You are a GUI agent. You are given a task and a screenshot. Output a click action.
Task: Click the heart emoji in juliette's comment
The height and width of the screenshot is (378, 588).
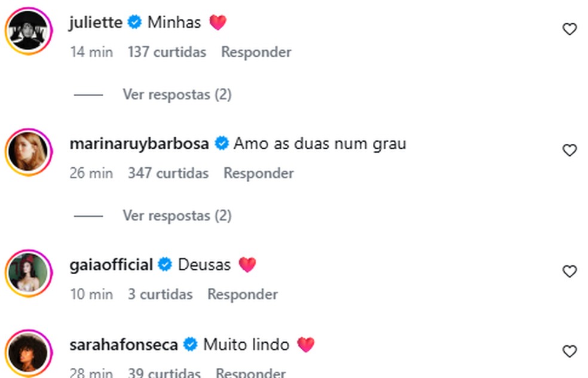tap(218, 22)
